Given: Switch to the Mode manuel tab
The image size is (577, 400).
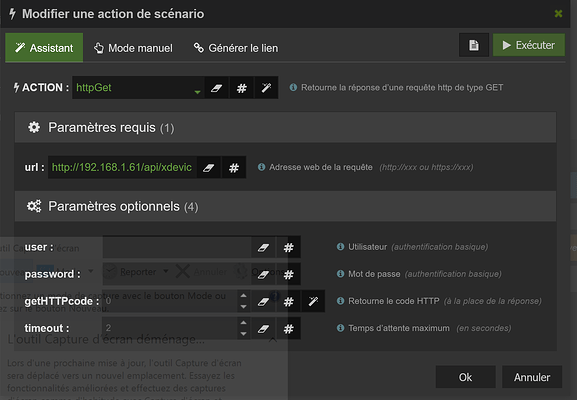Looking at the screenshot, I should click(x=133, y=48).
